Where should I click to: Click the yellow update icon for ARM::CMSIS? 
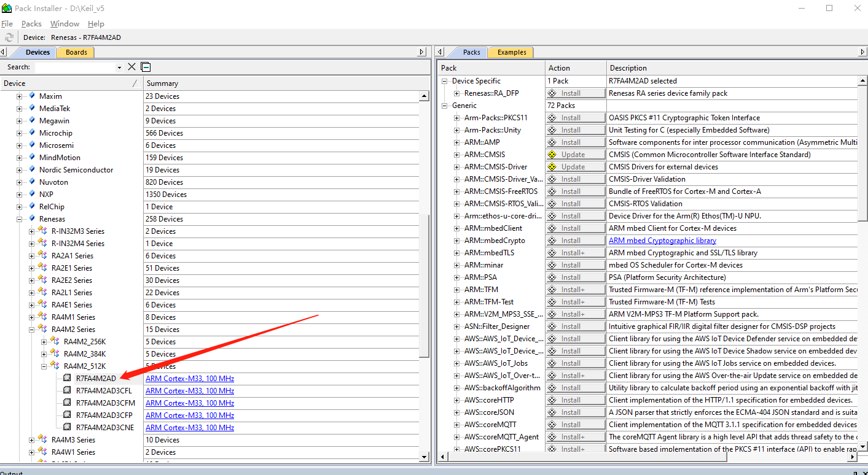click(552, 155)
